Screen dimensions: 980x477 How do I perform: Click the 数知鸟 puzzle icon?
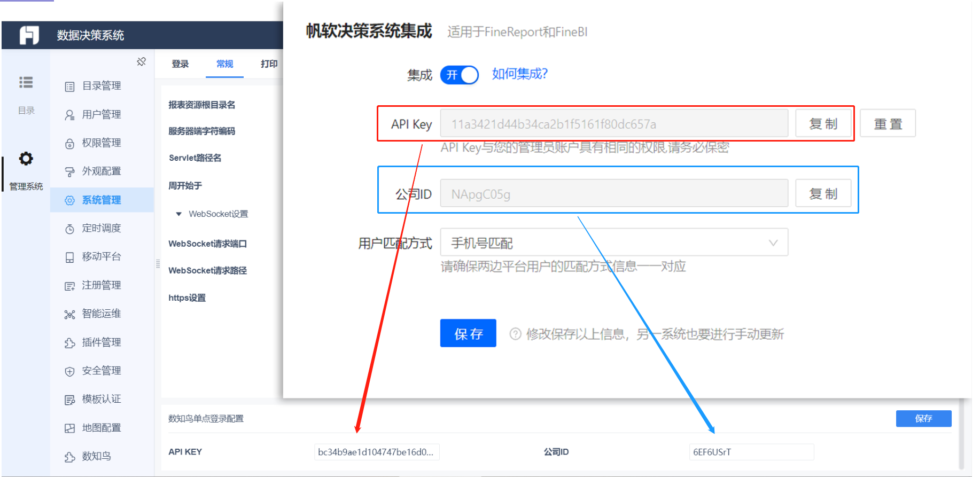[69, 457]
